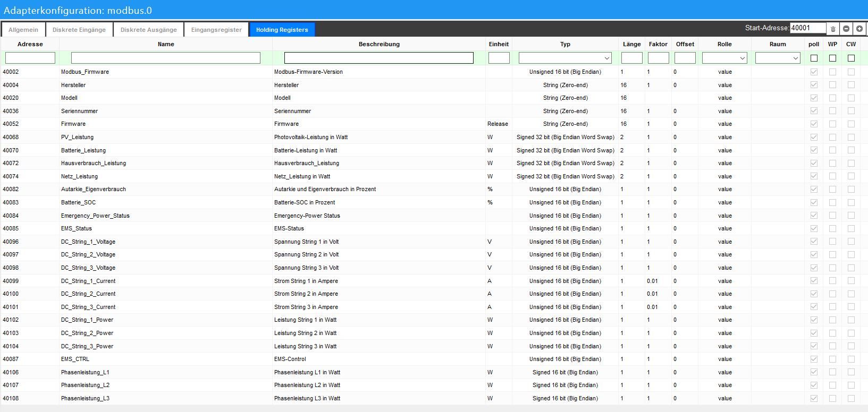Open the Allgemein tab

pos(23,30)
